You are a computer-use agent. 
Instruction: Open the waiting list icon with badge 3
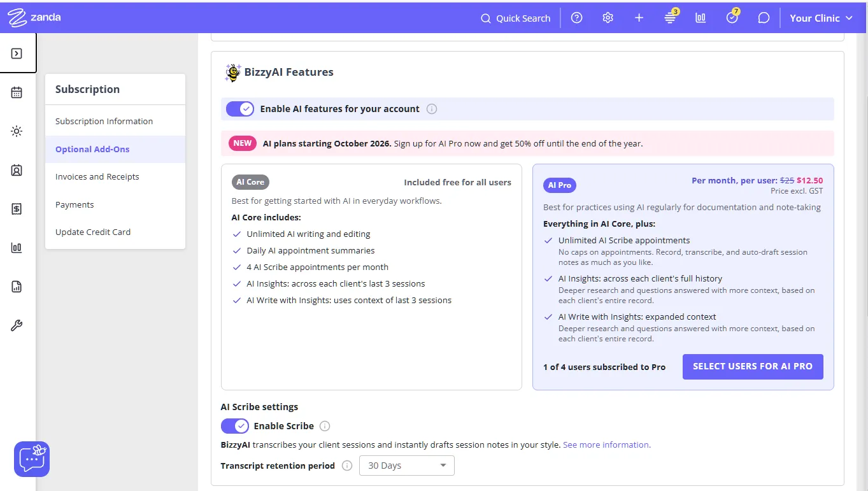(x=671, y=17)
